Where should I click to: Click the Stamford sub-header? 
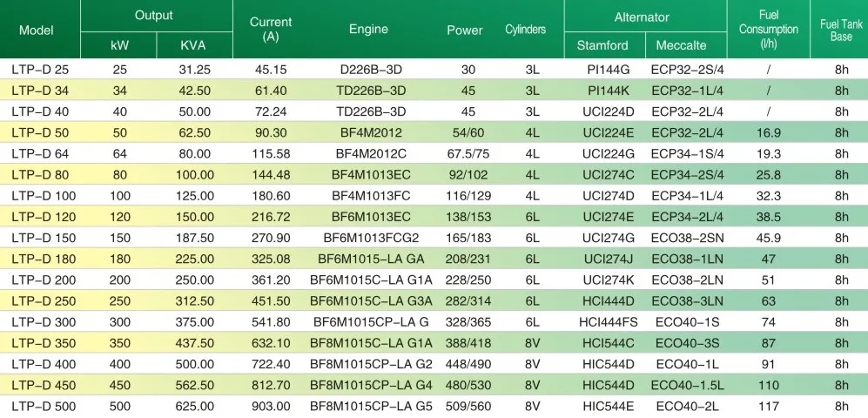click(x=604, y=45)
